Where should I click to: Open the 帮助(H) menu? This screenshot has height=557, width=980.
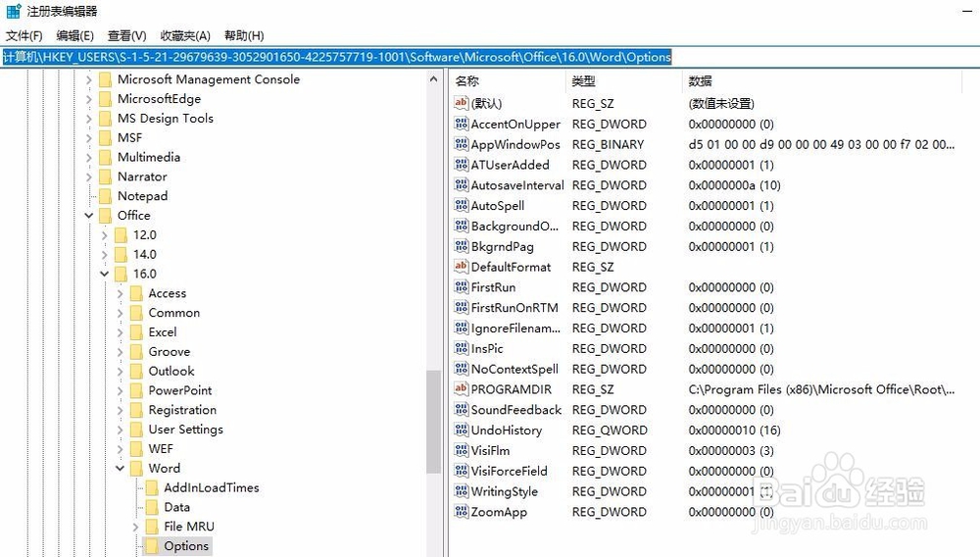tap(244, 35)
